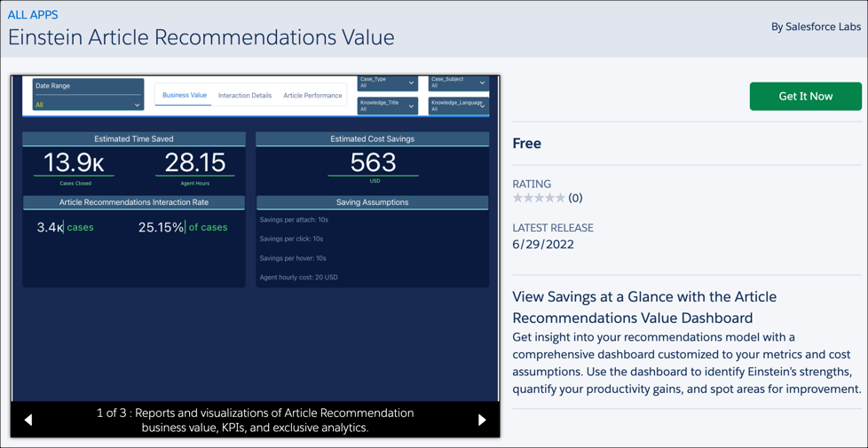Click the Estimated Cost Savings header
This screenshot has height=448, width=868.
point(372,138)
